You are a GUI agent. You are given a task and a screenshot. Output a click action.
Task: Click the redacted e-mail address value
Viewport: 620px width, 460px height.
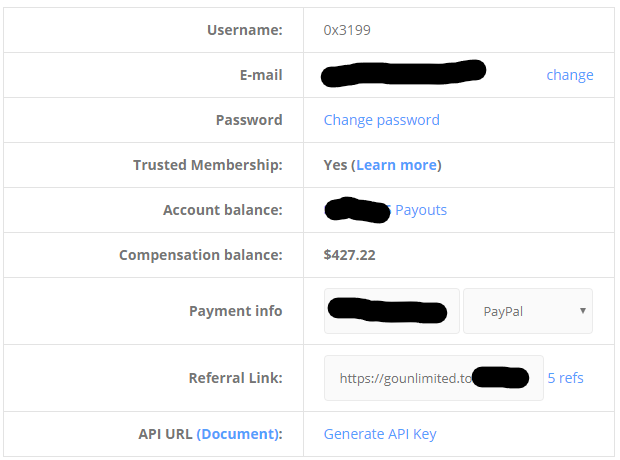[x=404, y=73]
